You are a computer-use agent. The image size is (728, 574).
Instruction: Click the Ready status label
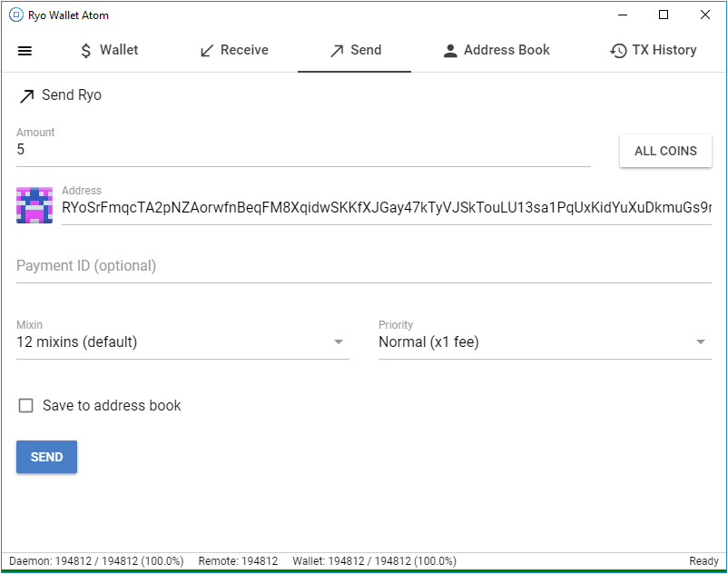[x=703, y=561]
